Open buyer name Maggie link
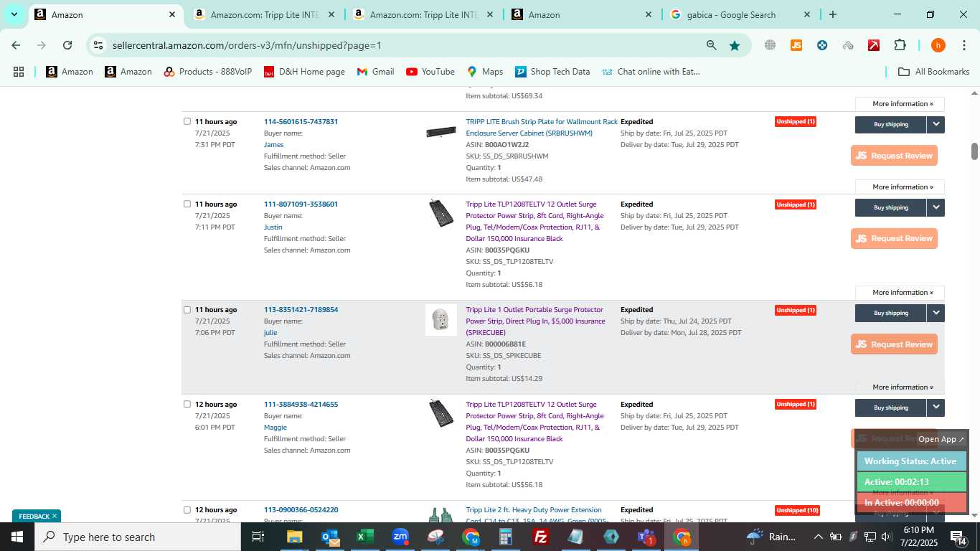This screenshot has width=980, height=551. (275, 427)
